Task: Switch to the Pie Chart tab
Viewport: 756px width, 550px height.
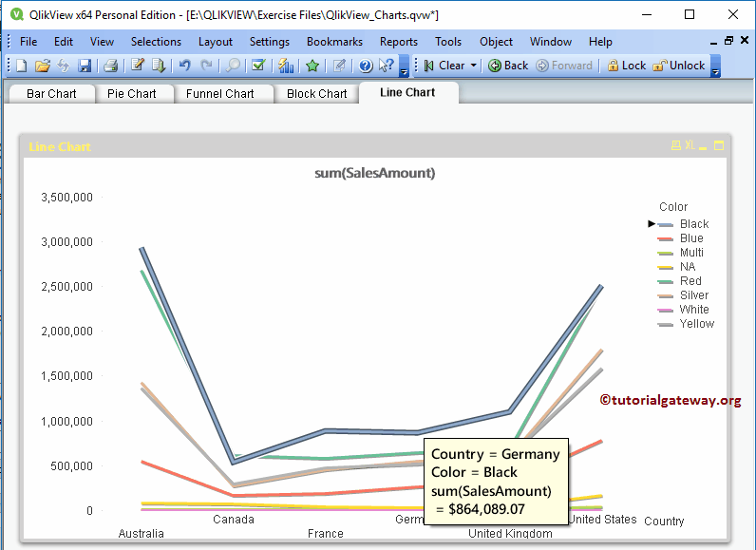Action: pyautogui.click(x=132, y=93)
